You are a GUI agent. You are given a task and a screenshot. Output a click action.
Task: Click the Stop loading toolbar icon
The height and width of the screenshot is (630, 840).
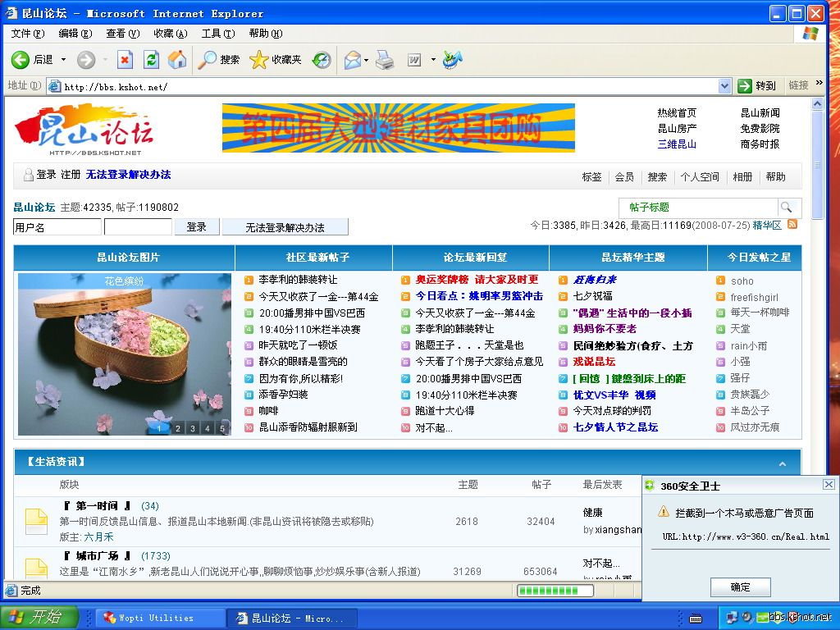pos(125,60)
